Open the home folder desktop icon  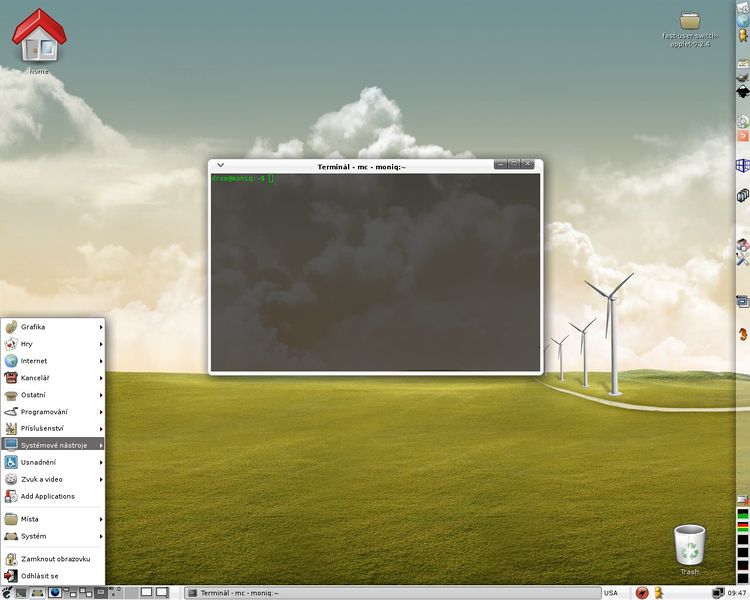[x=38, y=40]
